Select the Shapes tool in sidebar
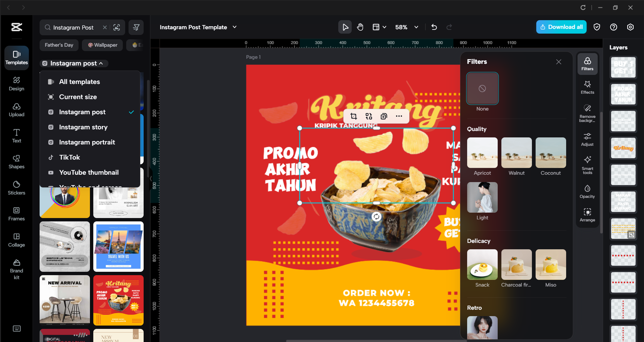644x342 pixels. [16, 162]
